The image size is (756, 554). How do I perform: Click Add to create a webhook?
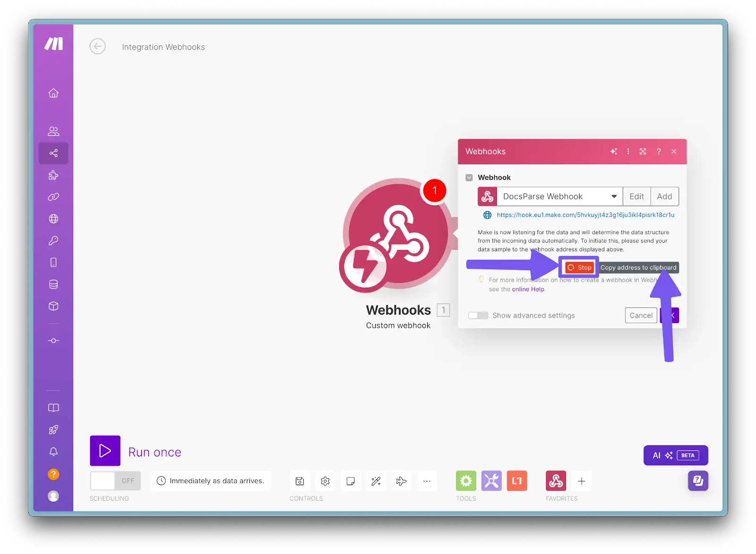coord(664,196)
